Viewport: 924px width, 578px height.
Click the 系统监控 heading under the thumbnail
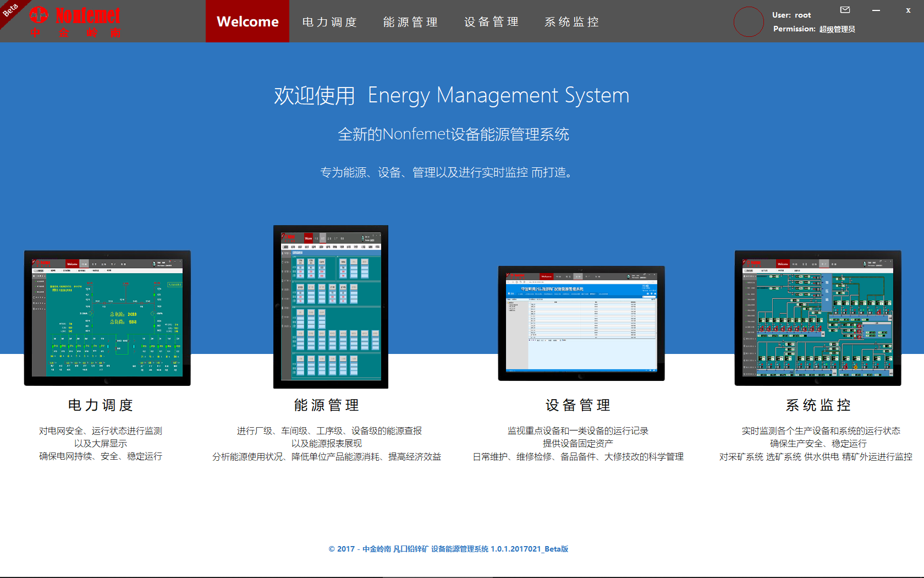818,405
